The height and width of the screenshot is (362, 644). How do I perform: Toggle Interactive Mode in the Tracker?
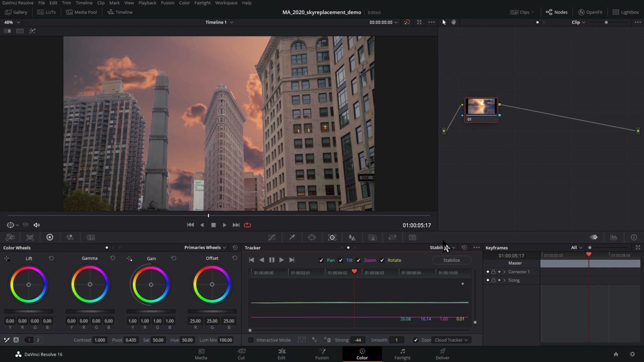click(251, 340)
